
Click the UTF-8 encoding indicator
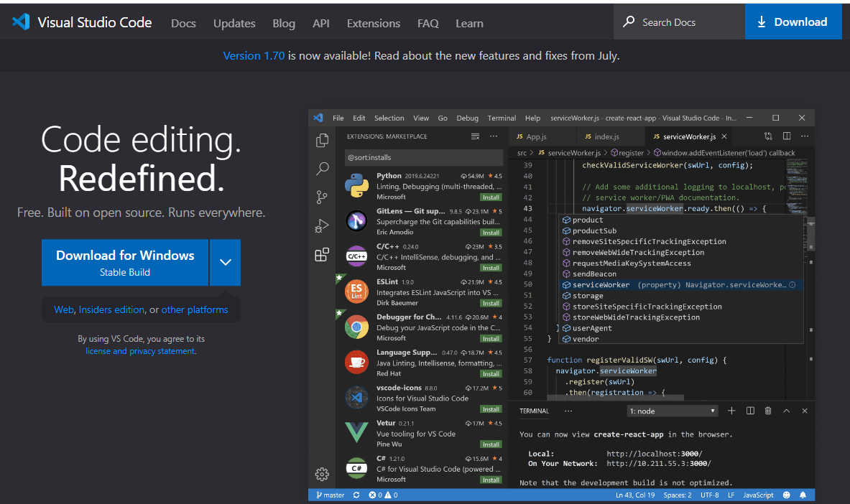tap(709, 495)
